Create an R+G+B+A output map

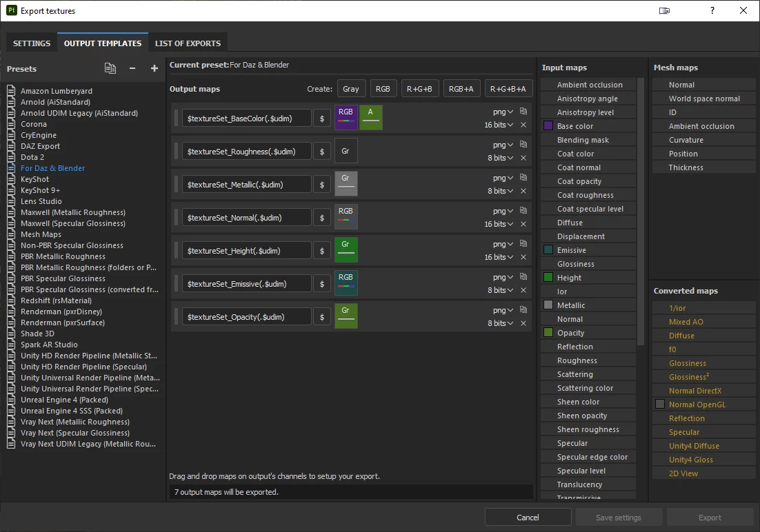[508, 89]
